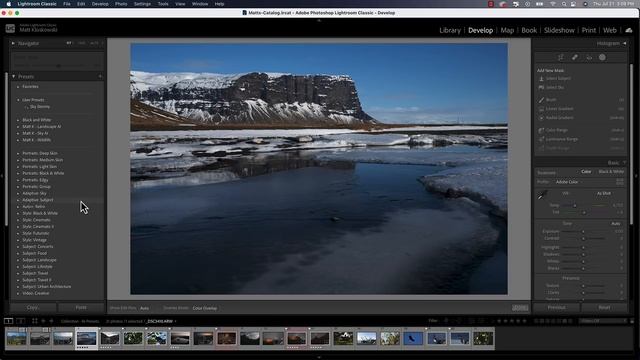Open second monitor window icon in filmstrip bar
This screenshot has width=640, height=360.
coord(20,321)
